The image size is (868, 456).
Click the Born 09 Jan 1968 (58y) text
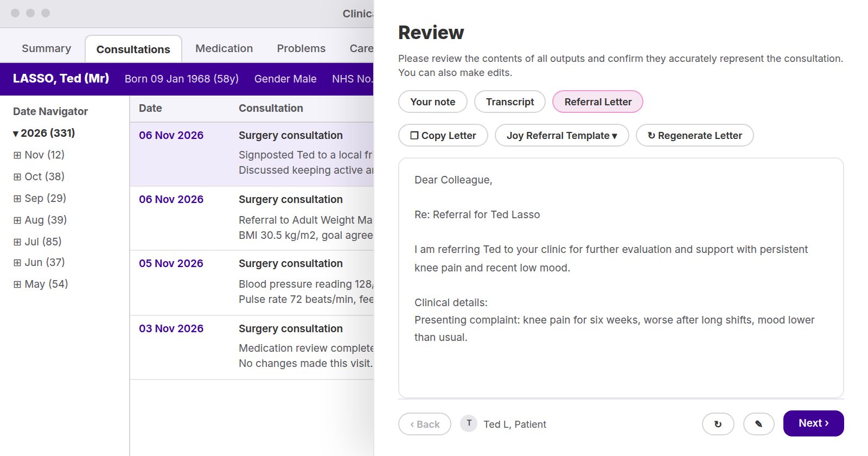pos(182,79)
